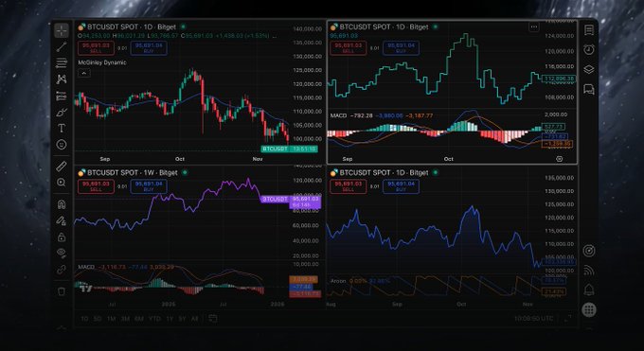Image resolution: width=644 pixels, height=351 pixels.
Task: Click the TradingView logo on 1W chart
Action: [x=86, y=289]
